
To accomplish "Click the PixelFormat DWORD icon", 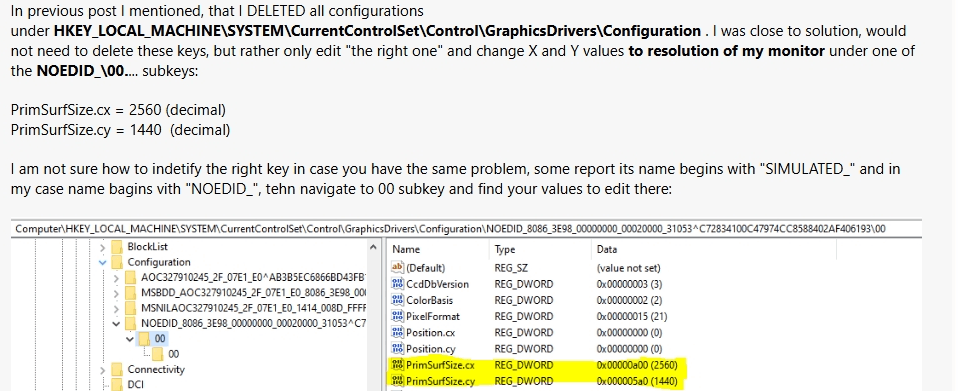I will point(397,316).
